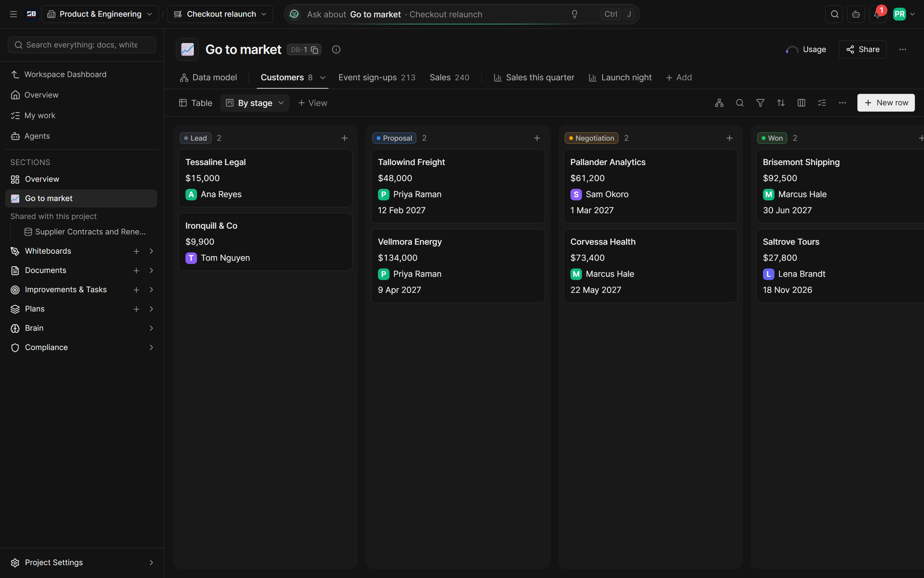Screen dimensions: 924x578
Task: Open the info icon next to Go to market
Action: [336, 49]
